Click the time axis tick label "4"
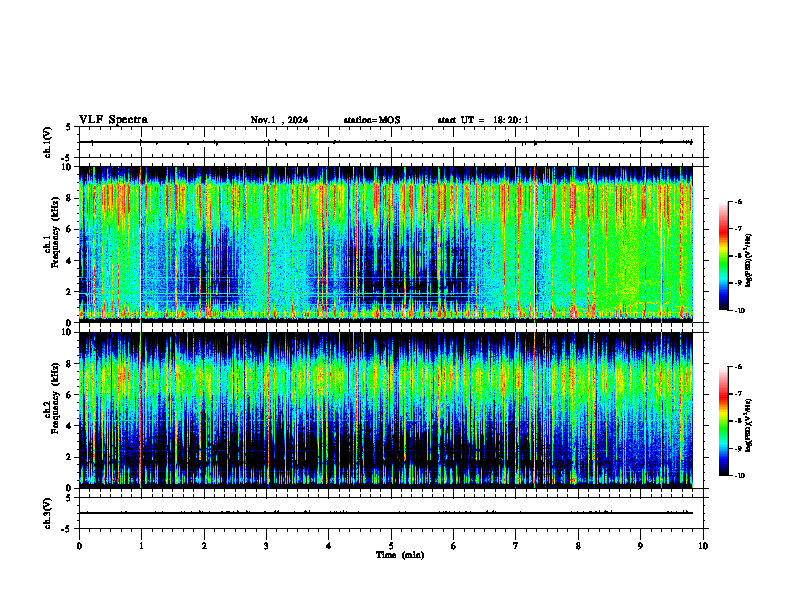Viewport: 792px width, 612px height. click(x=329, y=546)
